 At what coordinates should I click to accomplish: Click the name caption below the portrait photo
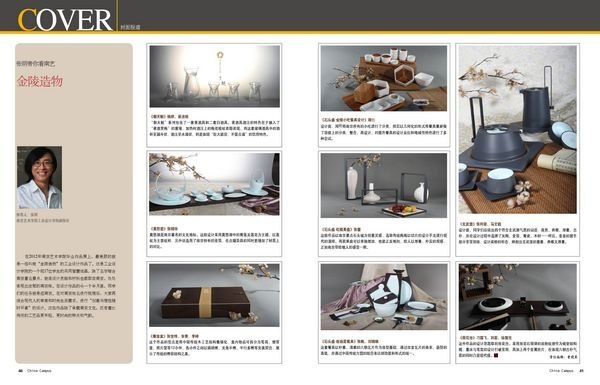click(42, 218)
